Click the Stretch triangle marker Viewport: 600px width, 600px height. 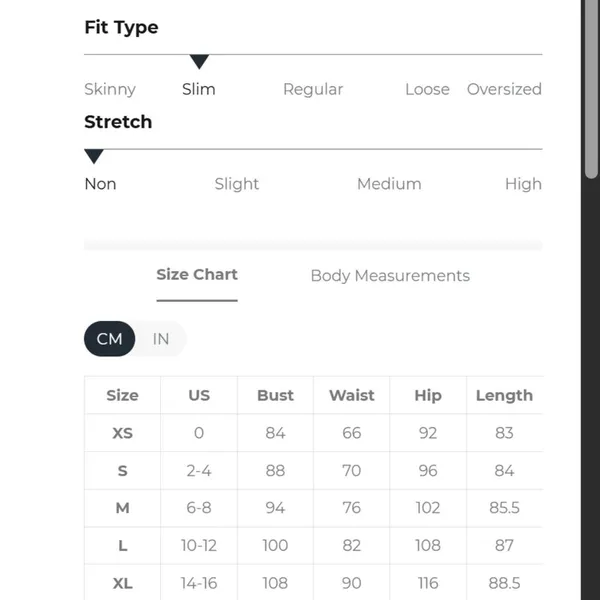pos(94,156)
